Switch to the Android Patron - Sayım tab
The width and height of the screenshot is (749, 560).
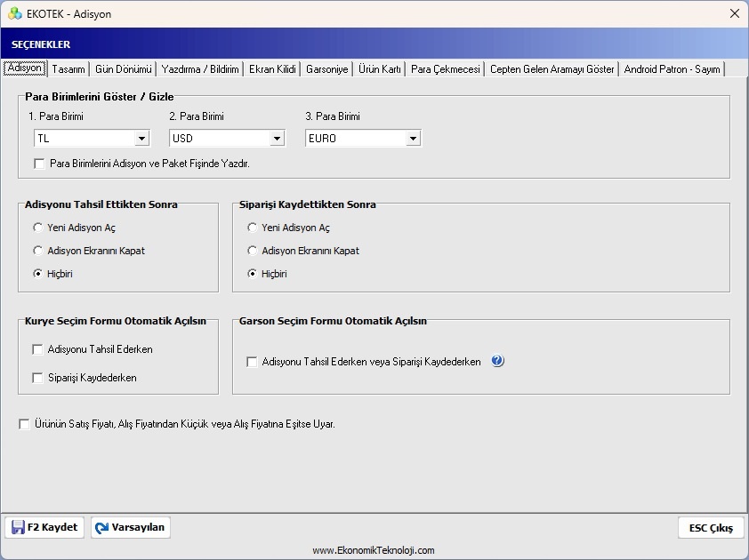[672, 69]
